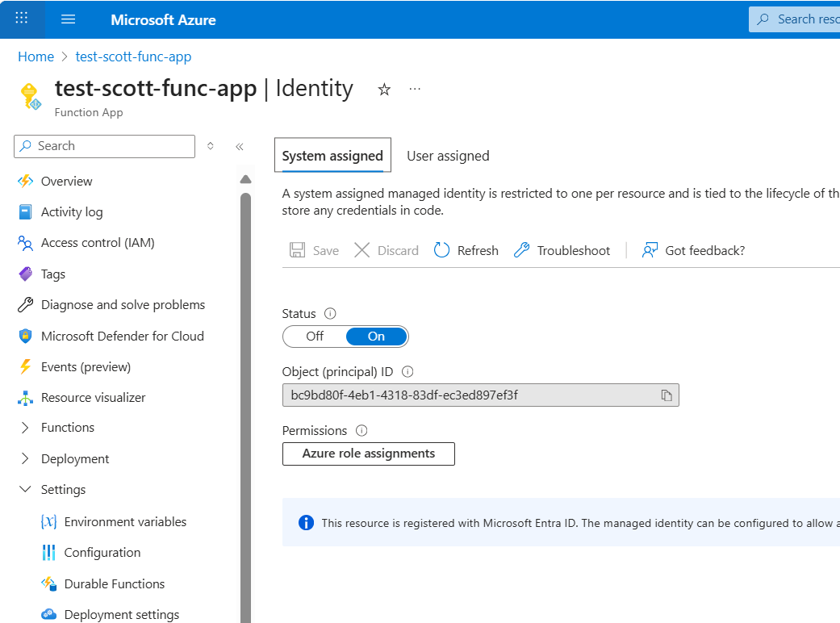This screenshot has height=623, width=840.
Task: Click Refresh in the command bar
Action: click(x=466, y=251)
